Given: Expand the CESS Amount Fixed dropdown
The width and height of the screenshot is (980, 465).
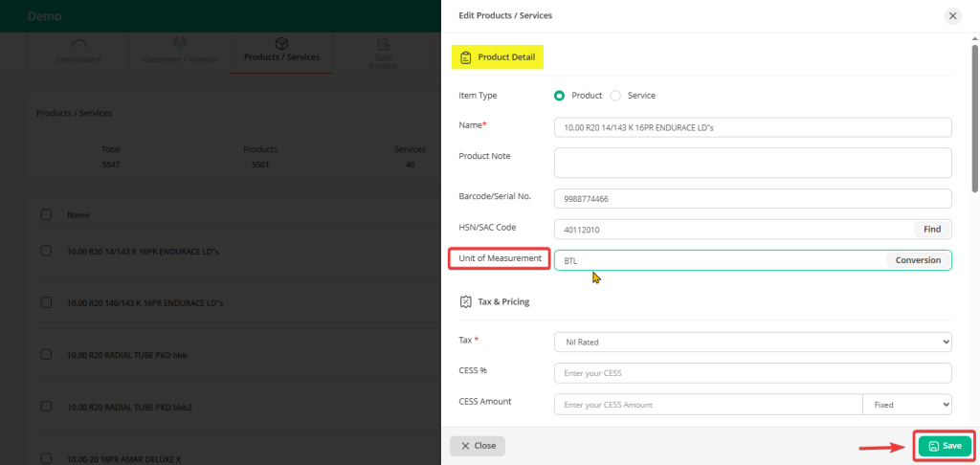Looking at the screenshot, I should click(x=906, y=405).
